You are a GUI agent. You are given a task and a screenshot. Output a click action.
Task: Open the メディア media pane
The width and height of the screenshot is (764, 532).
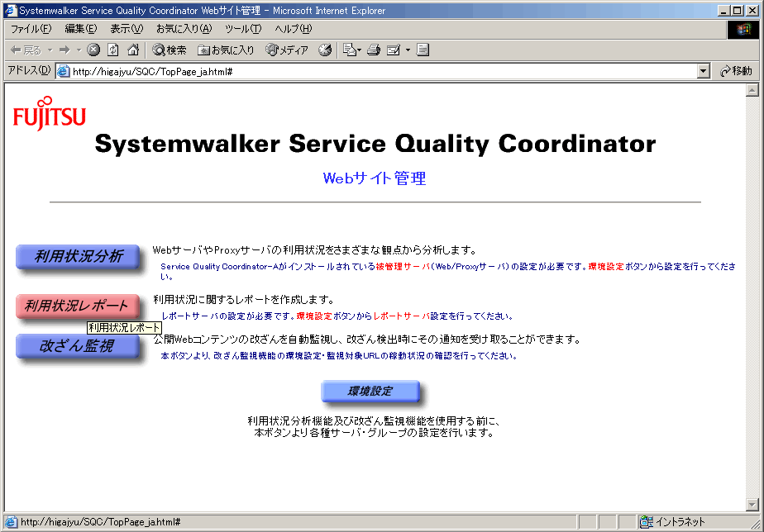287,50
